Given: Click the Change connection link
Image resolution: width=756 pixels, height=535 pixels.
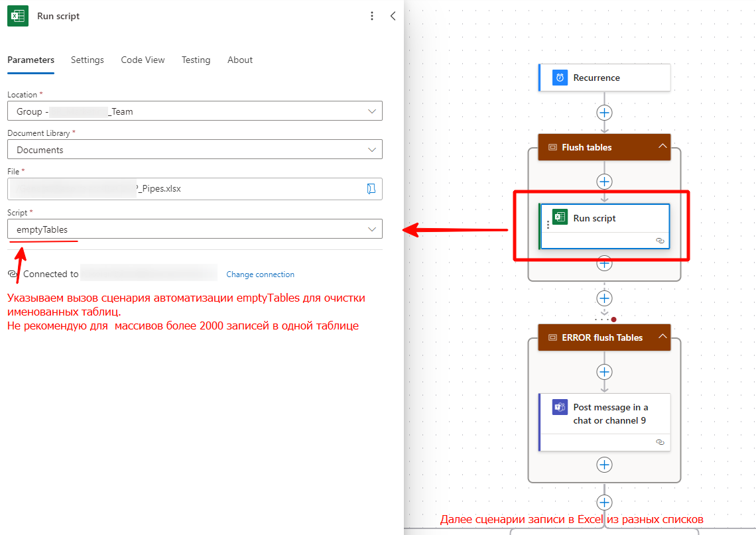Looking at the screenshot, I should pyautogui.click(x=260, y=274).
